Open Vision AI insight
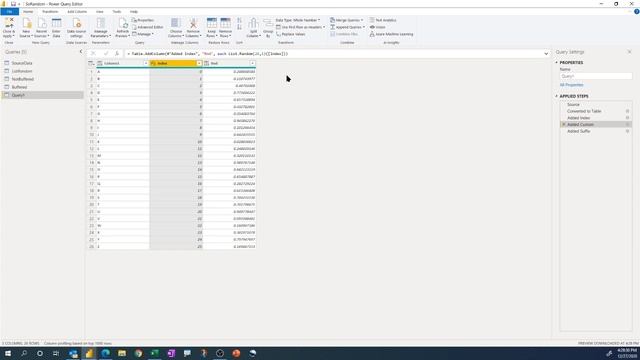The height and width of the screenshot is (360, 640). (378, 27)
